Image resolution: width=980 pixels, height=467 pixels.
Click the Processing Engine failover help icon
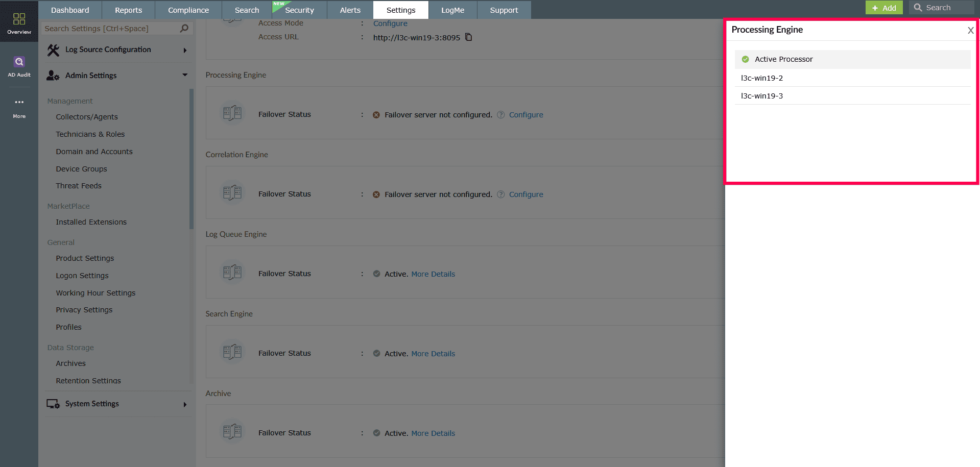coord(501,115)
